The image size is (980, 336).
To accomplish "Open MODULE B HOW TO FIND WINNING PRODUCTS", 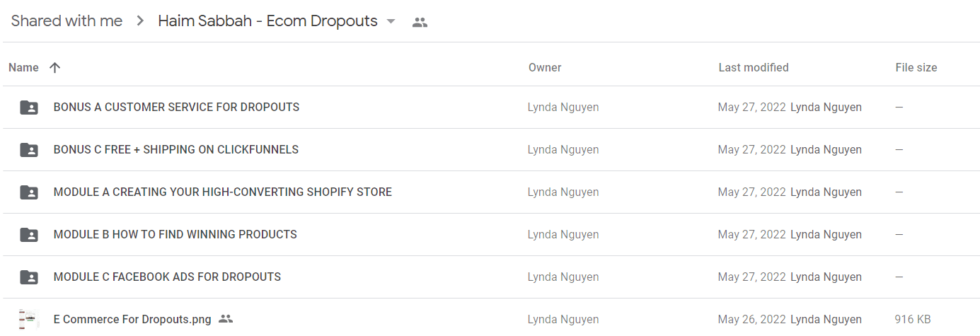I will 175,235.
